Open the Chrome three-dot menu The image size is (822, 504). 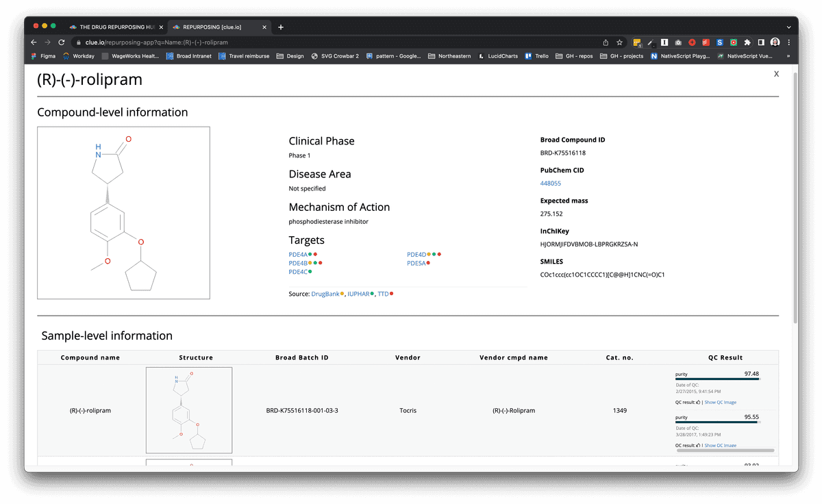(788, 42)
